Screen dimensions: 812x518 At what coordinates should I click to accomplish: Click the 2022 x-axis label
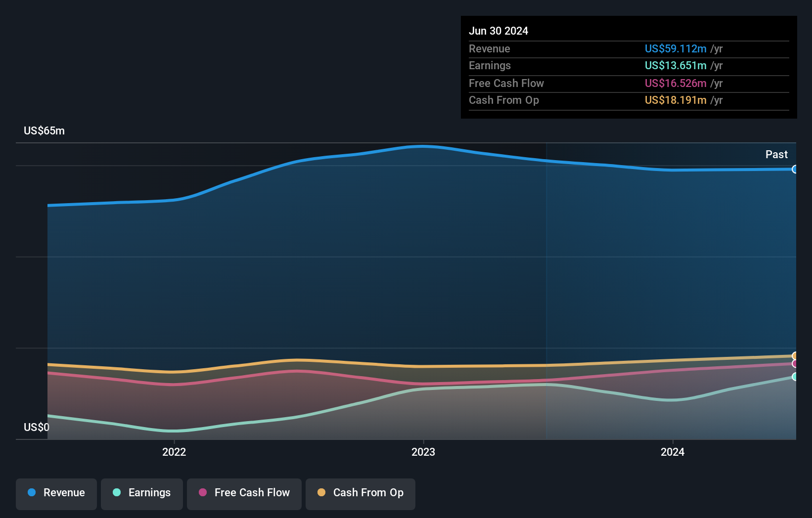174,452
